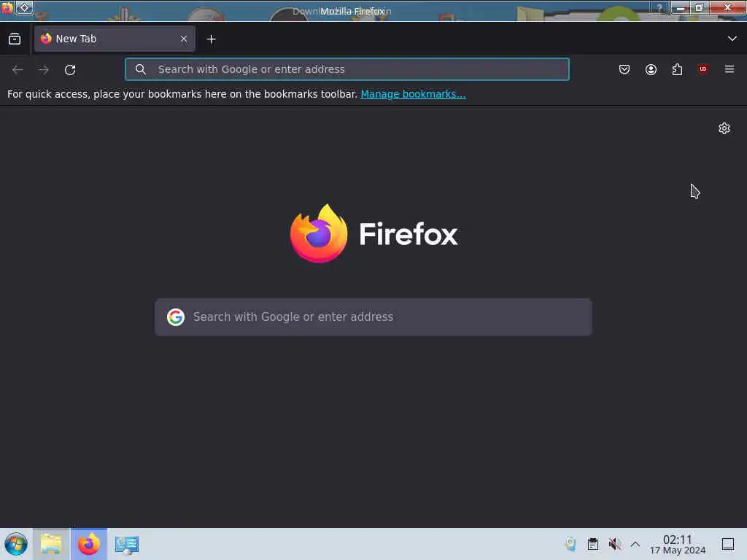Open the clock showing 02:11
This screenshot has height=560, width=747.
[678, 544]
